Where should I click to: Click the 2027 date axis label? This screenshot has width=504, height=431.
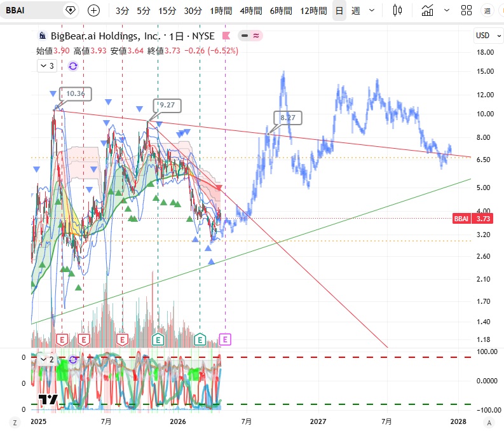tap(318, 421)
